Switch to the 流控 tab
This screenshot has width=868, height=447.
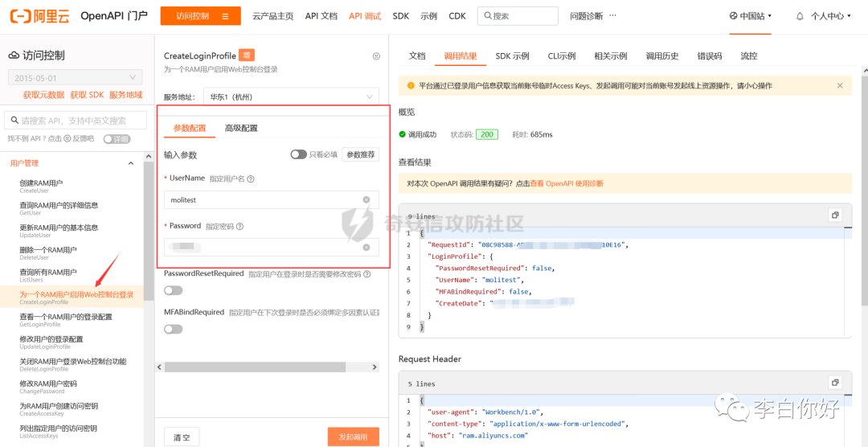coord(749,56)
